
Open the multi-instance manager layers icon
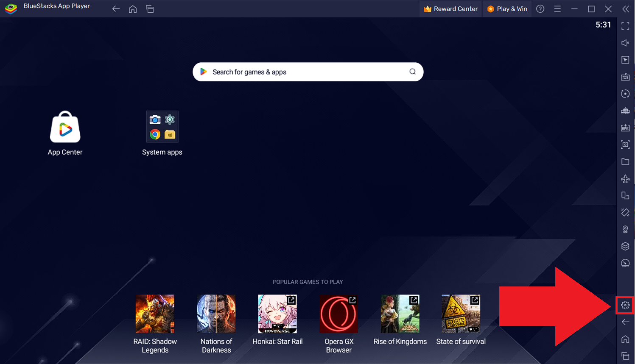click(x=625, y=246)
